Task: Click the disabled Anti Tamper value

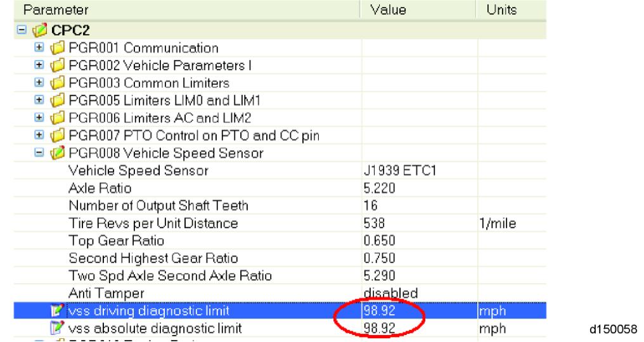Action: pos(390,293)
